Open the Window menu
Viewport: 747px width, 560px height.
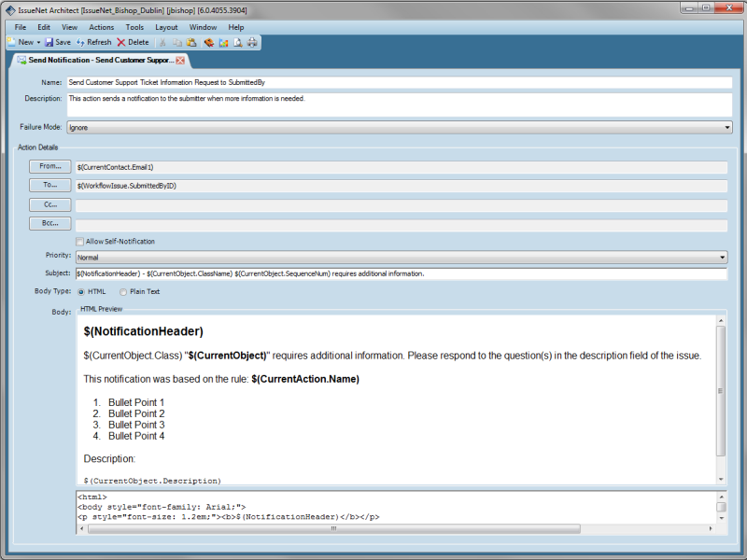click(203, 27)
